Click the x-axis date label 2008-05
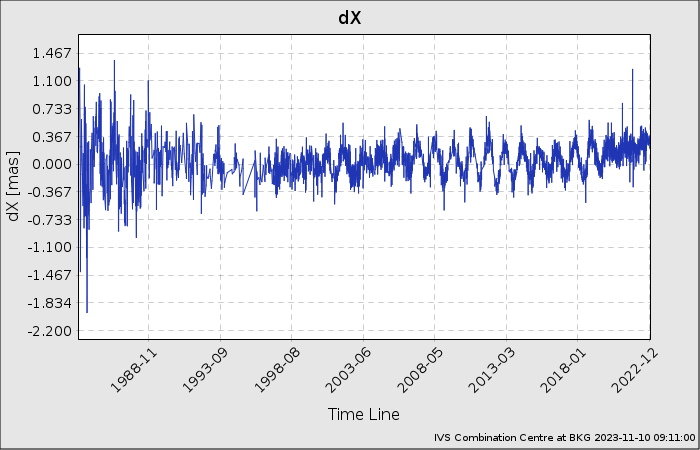Image resolution: width=700 pixels, height=450 pixels. 420,370
